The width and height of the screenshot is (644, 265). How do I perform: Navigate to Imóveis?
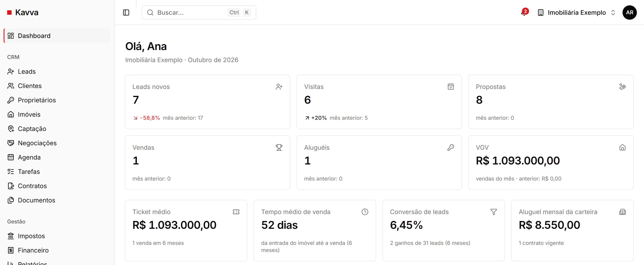click(57, 114)
